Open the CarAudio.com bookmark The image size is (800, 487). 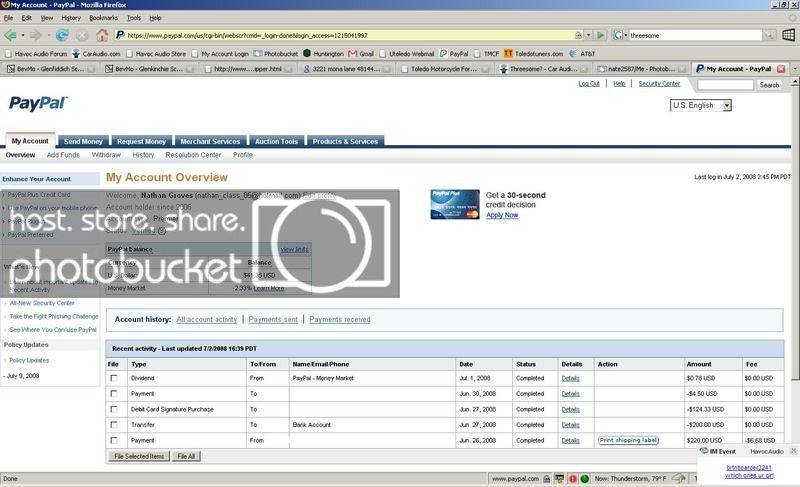coord(96,54)
